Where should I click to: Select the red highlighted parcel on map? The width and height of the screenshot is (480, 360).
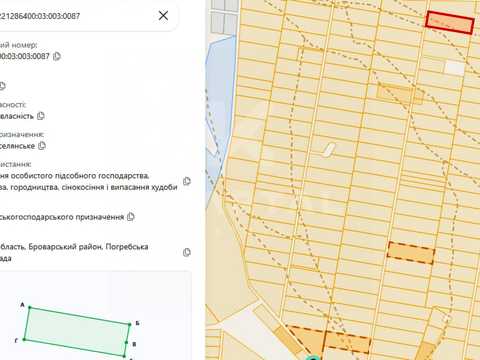pos(450,22)
